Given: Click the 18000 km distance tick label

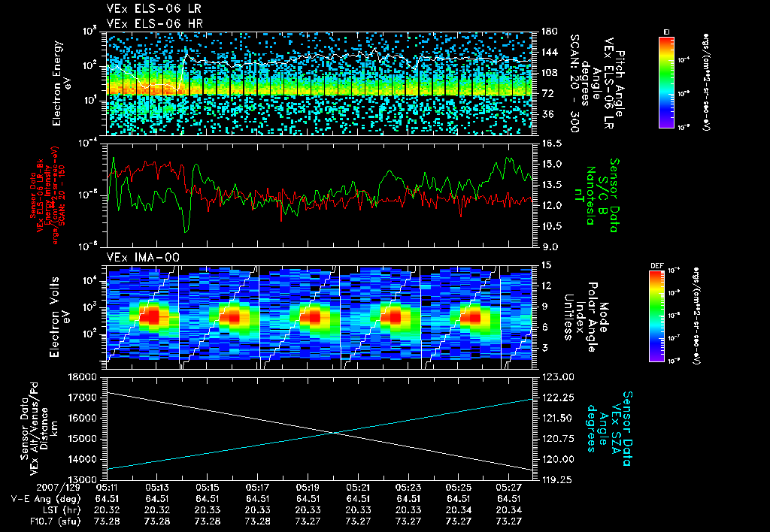Looking at the screenshot, I should pos(81,377).
